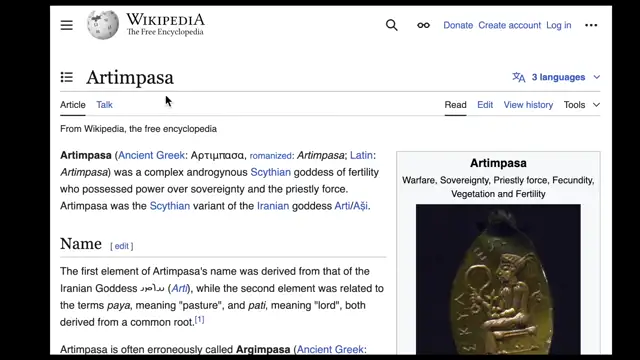Click the chevron next to 3 languages
The image size is (640, 360).
point(596,77)
